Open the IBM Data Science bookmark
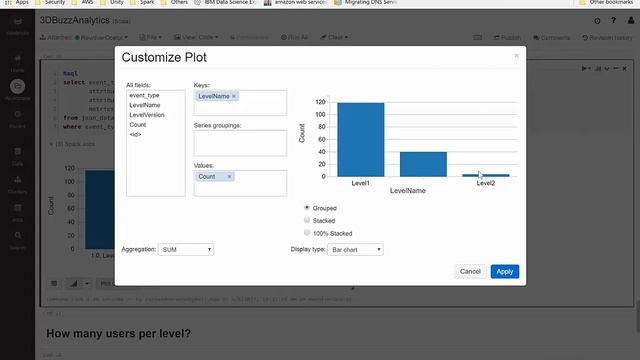Viewport: 640px width, 360px height. point(225,2)
